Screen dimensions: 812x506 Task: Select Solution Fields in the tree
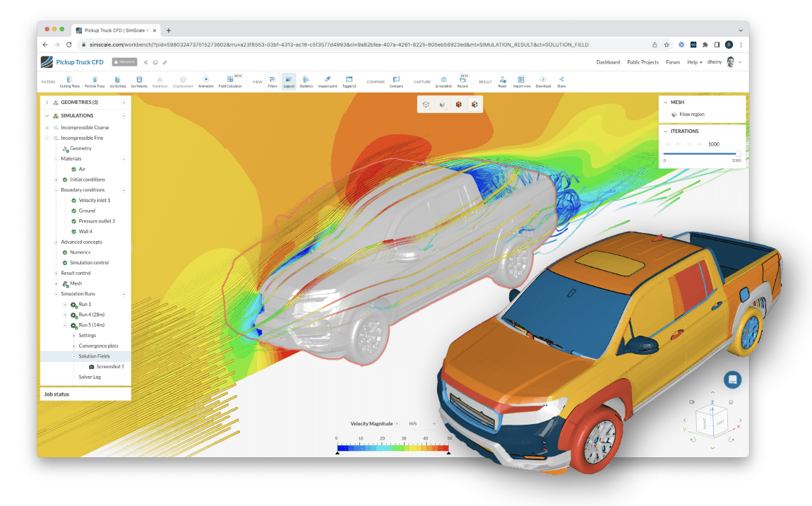point(94,356)
